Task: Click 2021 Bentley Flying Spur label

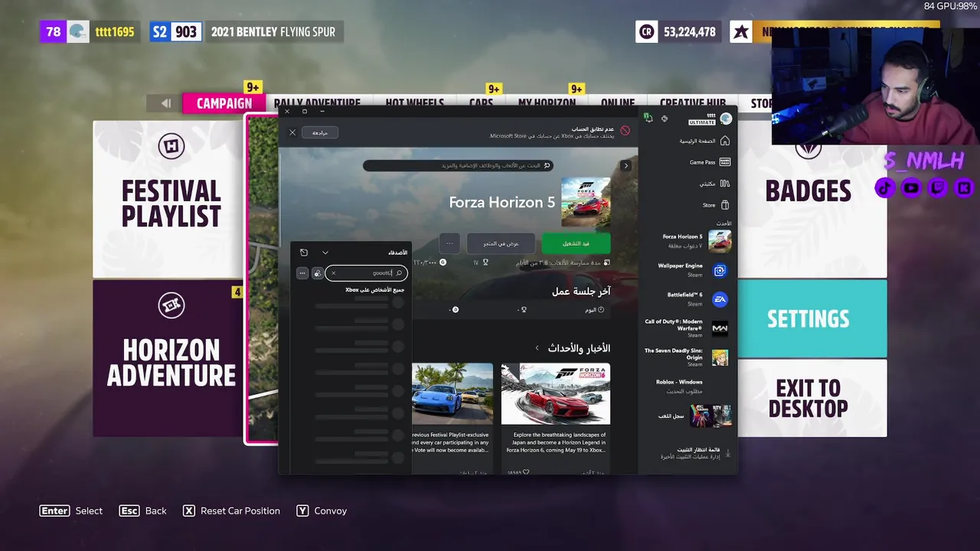Action: (273, 32)
